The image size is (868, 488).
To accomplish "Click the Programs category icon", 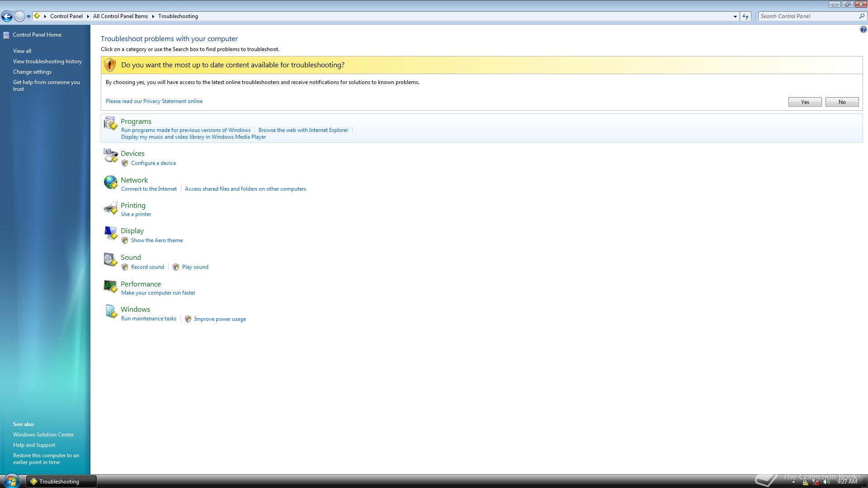I will 110,123.
